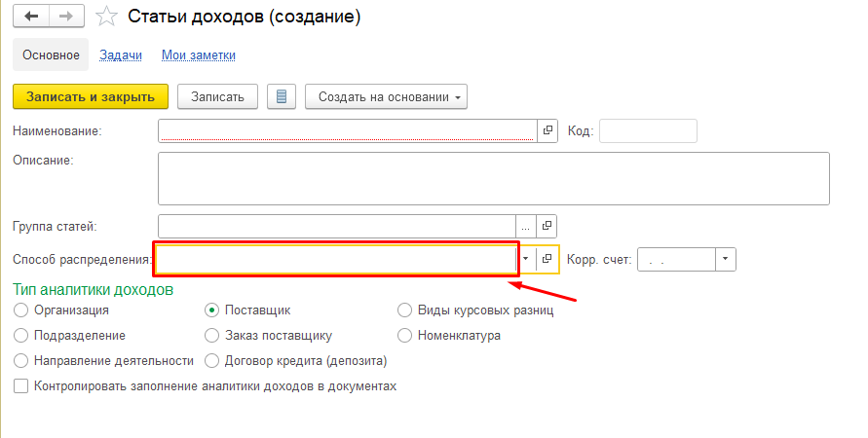Open the Мои заметки tab link
This screenshot has width=868, height=438.
[198, 55]
